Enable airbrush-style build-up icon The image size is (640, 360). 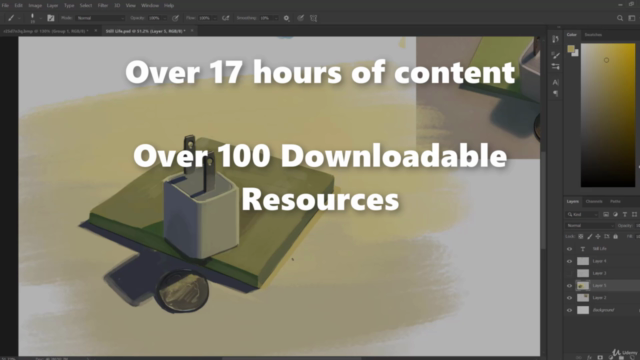pyautogui.click(x=225, y=18)
